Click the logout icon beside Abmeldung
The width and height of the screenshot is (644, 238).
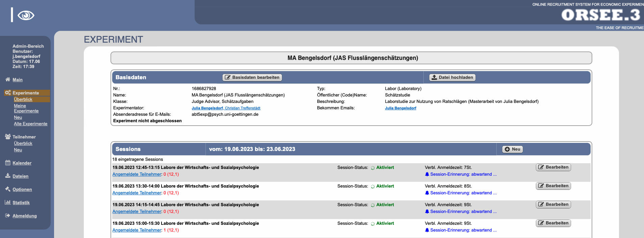pos(8,216)
